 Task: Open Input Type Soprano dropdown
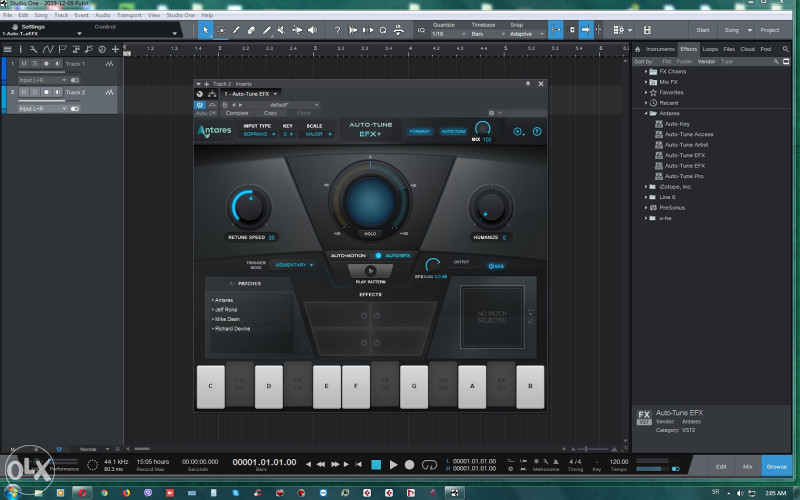click(259, 134)
